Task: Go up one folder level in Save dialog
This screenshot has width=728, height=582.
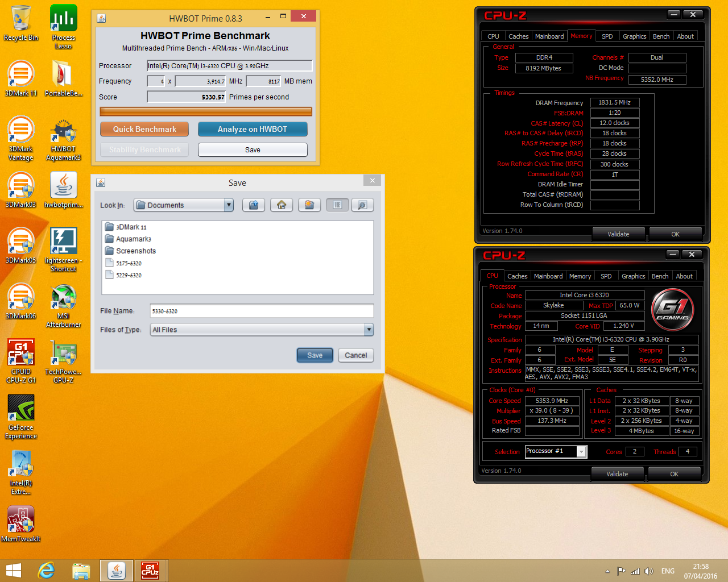Action: pyautogui.click(x=254, y=205)
